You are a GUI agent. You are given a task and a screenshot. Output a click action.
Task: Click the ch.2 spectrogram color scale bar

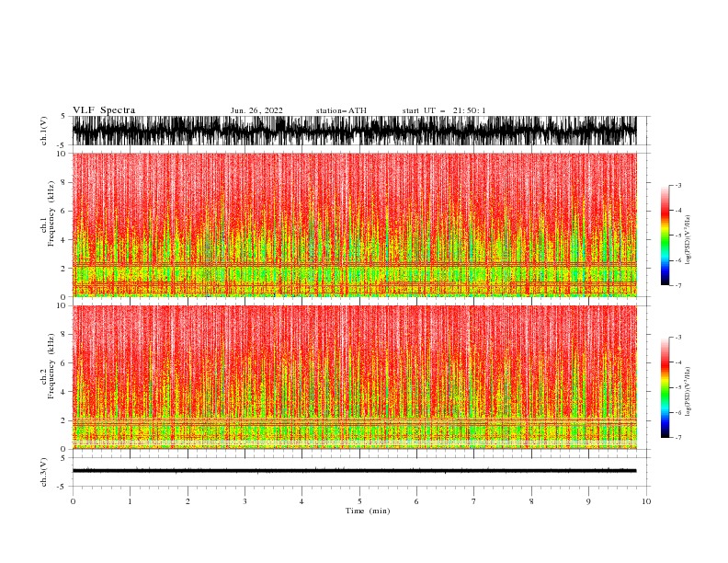click(665, 387)
